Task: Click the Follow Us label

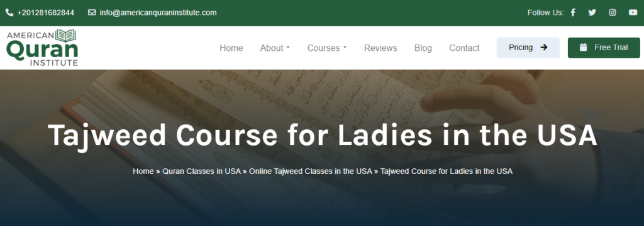Action: 545,13
